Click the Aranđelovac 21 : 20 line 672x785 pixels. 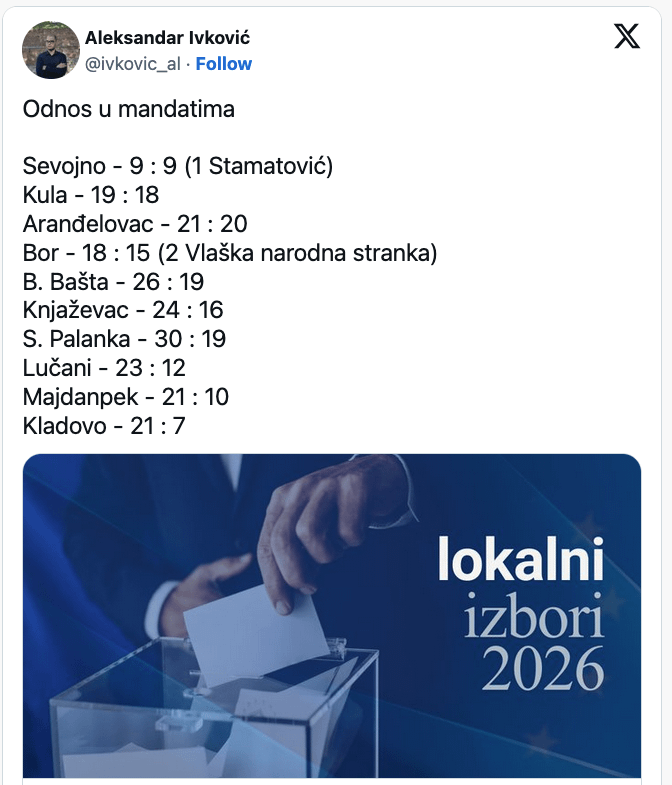135,224
